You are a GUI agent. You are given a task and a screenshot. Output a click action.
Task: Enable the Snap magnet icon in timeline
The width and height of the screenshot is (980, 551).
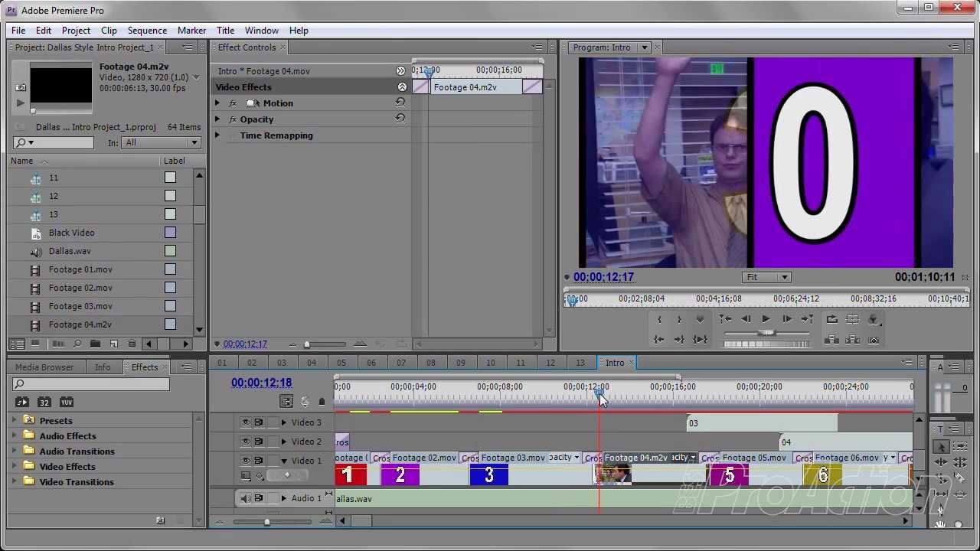(286, 402)
